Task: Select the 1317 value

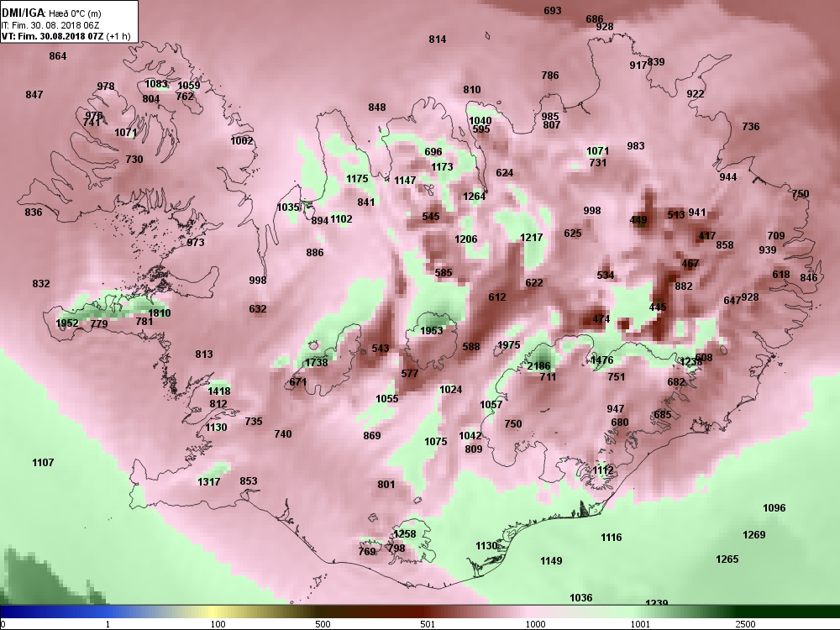Action: 209,481
